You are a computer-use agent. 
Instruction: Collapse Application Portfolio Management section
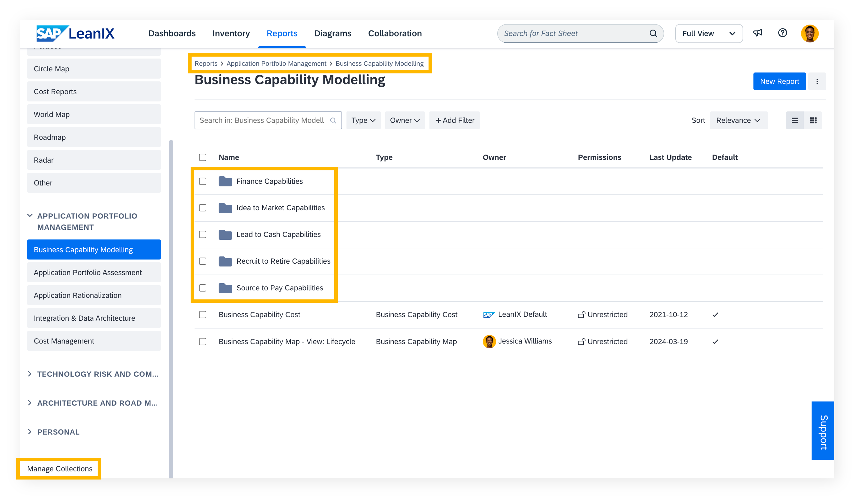tap(30, 216)
